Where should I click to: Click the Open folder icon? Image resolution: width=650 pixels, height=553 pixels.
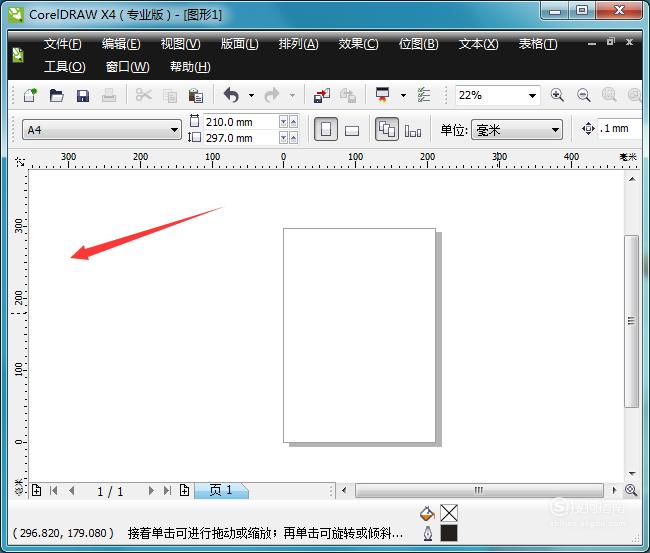[x=56, y=96]
